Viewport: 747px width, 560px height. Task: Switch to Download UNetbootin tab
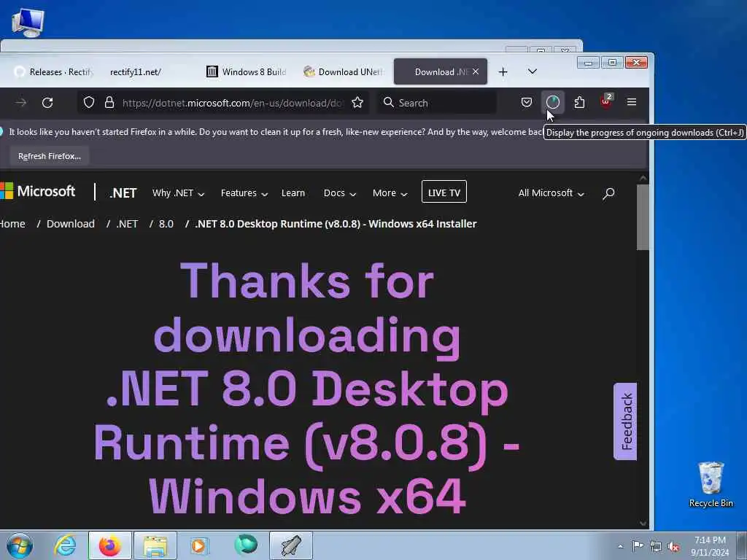344,72
